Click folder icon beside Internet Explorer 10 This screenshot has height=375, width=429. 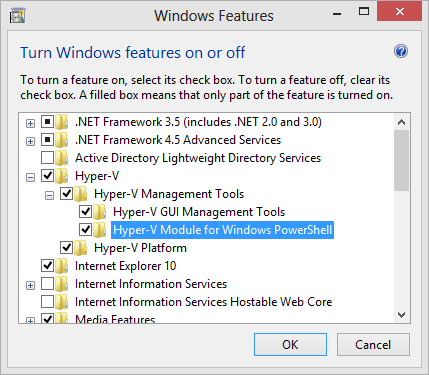point(62,266)
